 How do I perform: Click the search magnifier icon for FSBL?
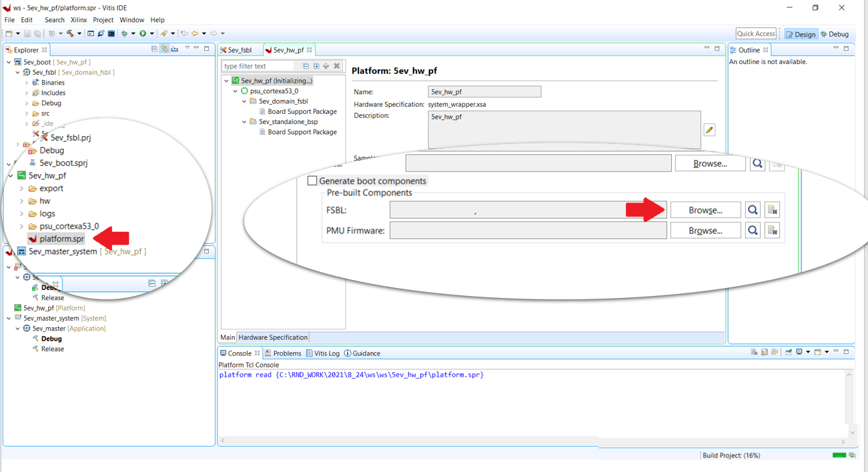coord(753,210)
